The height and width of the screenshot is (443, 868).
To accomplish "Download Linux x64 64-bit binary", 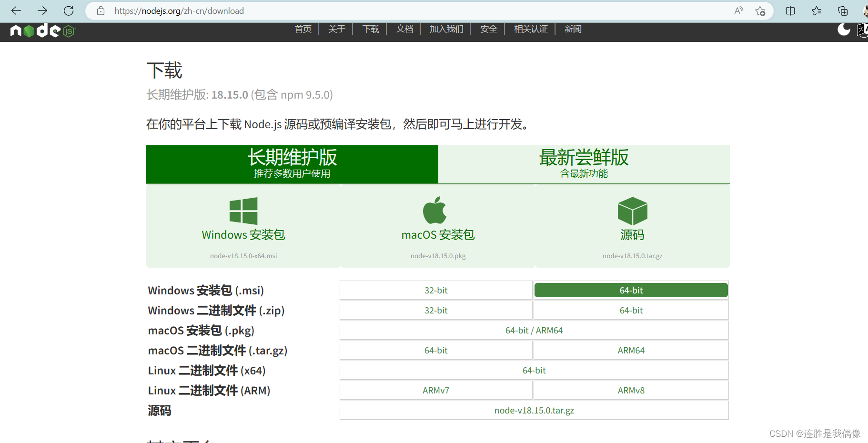I will 534,370.
